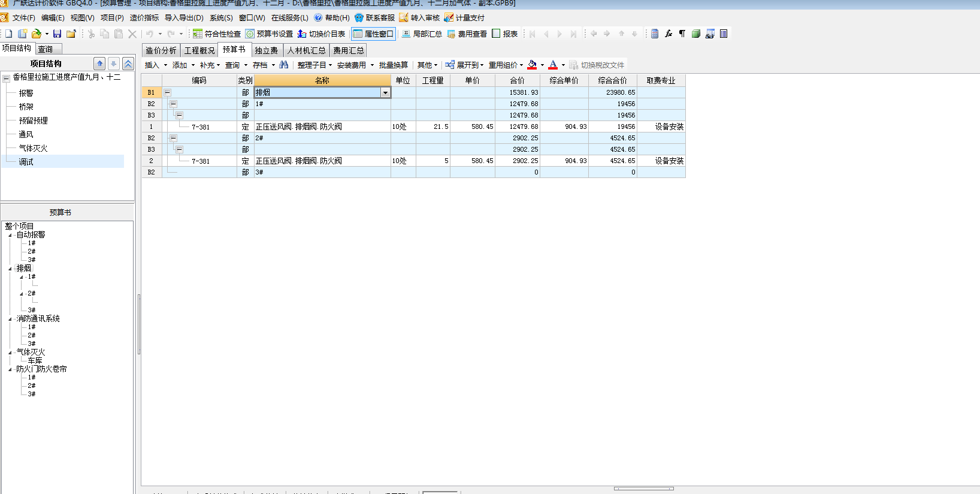Click the fx formula icon

[669, 34]
